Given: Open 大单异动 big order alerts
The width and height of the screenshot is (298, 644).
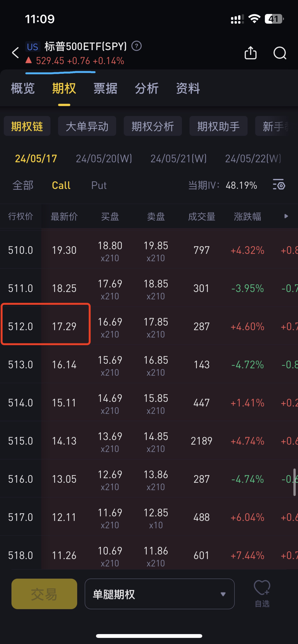Looking at the screenshot, I should point(87,126).
